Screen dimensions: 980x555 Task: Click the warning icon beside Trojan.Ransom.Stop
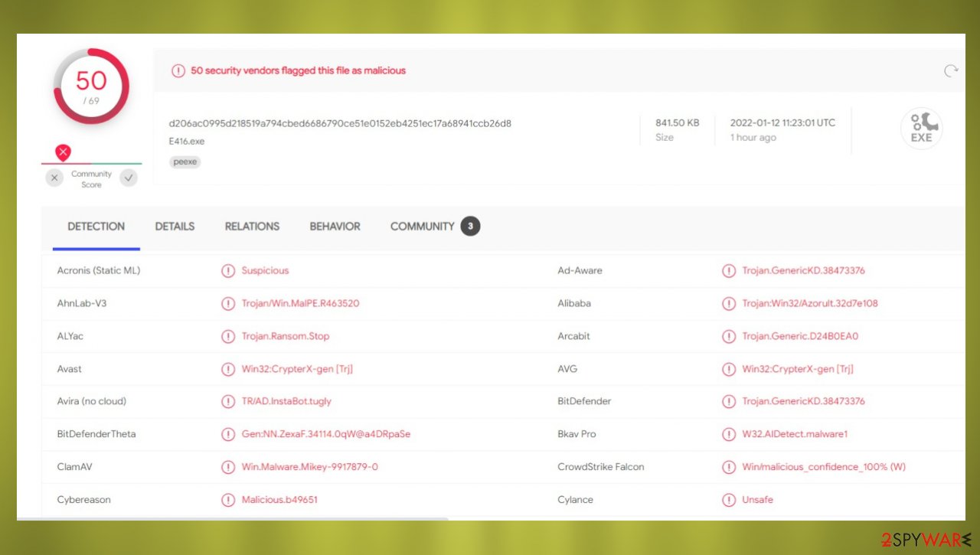(228, 336)
